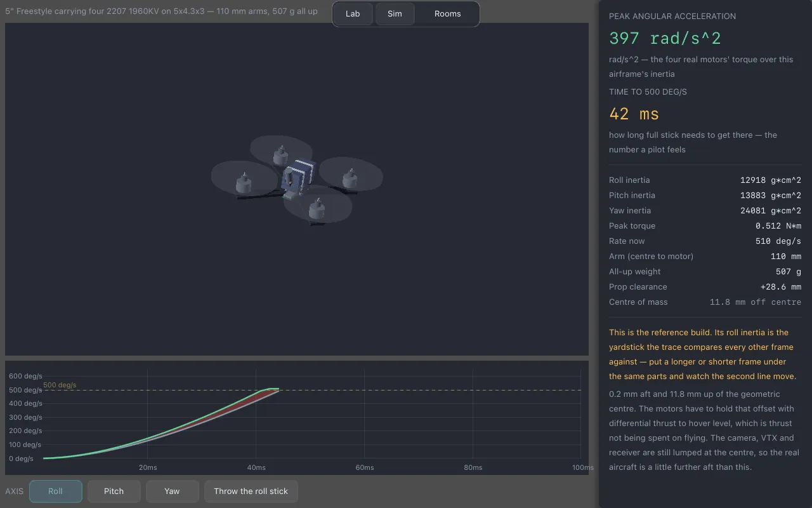Click the Roll inertia row
This screenshot has height=508, width=812.
[705, 180]
